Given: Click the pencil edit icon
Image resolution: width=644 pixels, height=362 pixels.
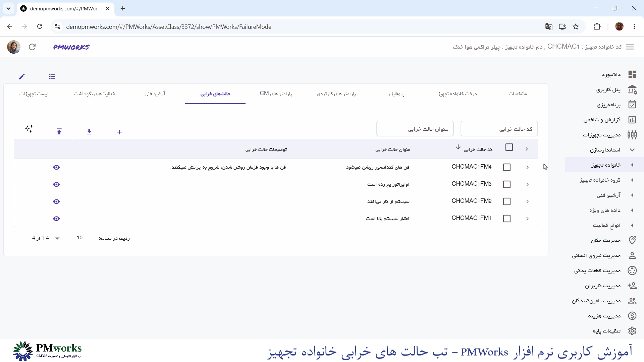Looking at the screenshot, I should tap(22, 76).
